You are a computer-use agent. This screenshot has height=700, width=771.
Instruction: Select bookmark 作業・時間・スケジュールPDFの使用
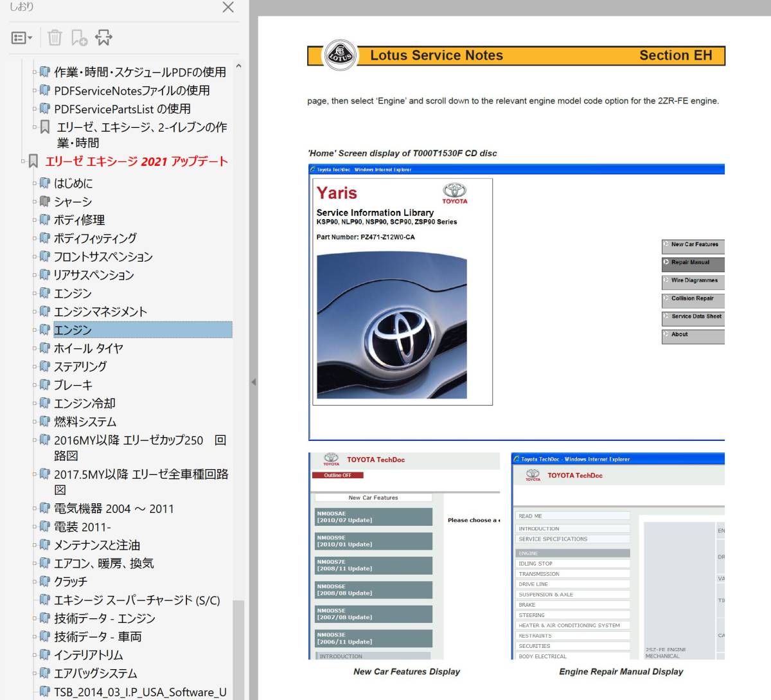click(x=140, y=72)
